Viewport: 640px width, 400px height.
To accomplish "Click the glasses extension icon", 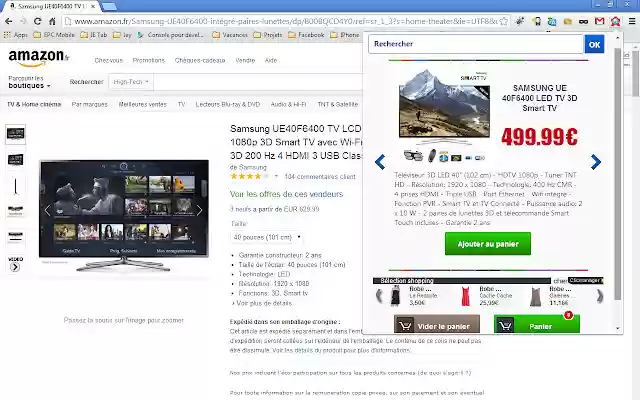I will click(x=583, y=21).
